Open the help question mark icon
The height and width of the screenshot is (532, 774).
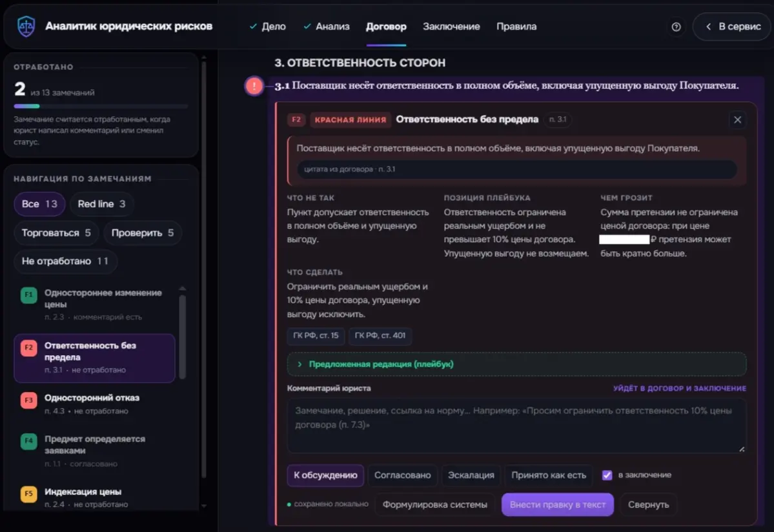click(x=677, y=26)
